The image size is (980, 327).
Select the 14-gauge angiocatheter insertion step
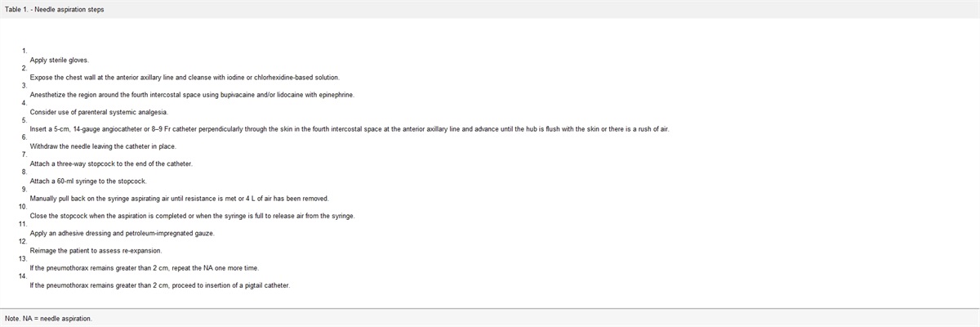pos(349,129)
